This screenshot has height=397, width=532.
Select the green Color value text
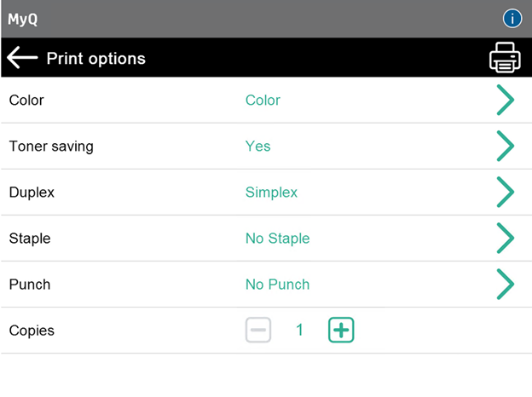(263, 100)
